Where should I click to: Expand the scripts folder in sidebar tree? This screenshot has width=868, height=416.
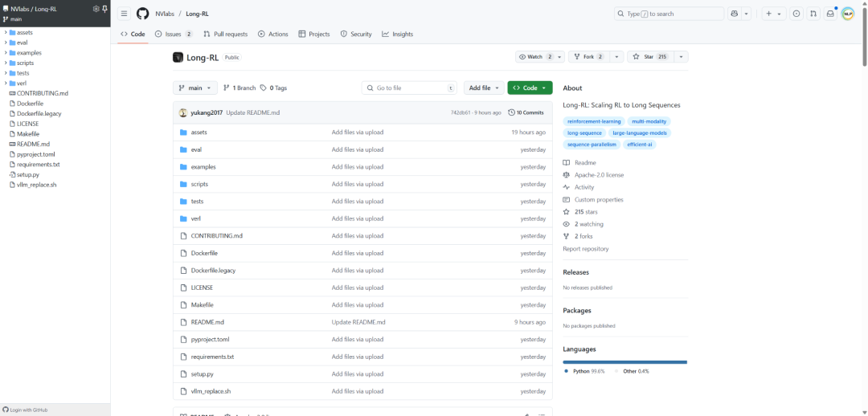pyautogui.click(x=6, y=63)
